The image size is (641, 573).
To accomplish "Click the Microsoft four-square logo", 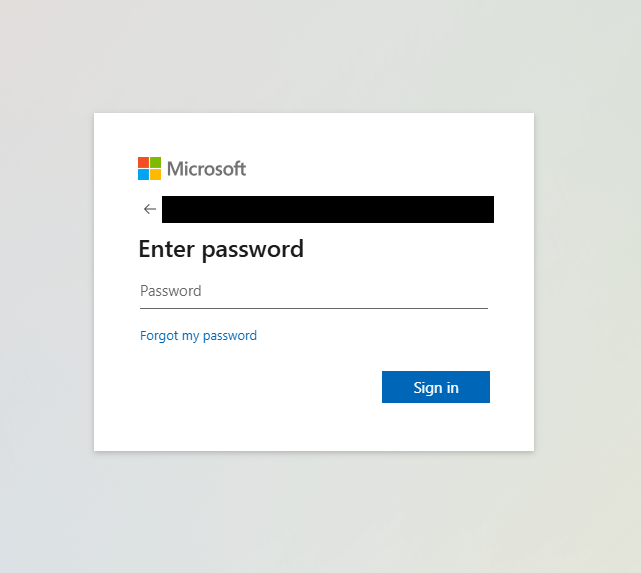I will tap(149, 168).
